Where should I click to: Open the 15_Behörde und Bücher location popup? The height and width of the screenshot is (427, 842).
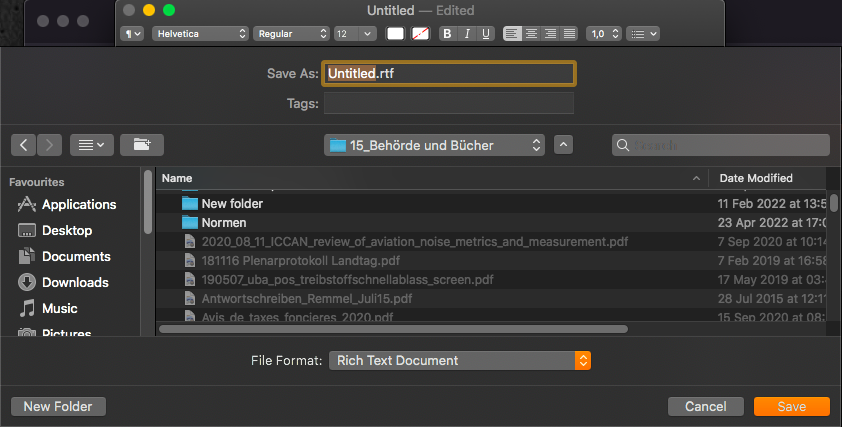(x=434, y=145)
